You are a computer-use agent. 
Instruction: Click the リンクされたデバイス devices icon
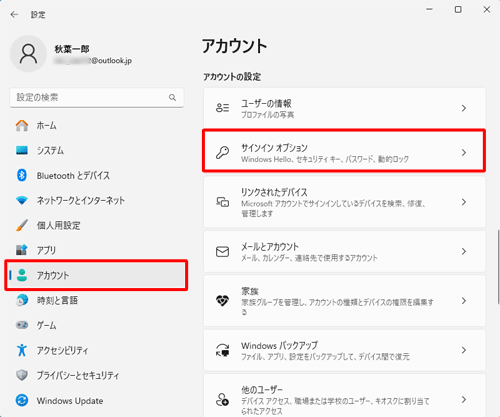pos(222,202)
